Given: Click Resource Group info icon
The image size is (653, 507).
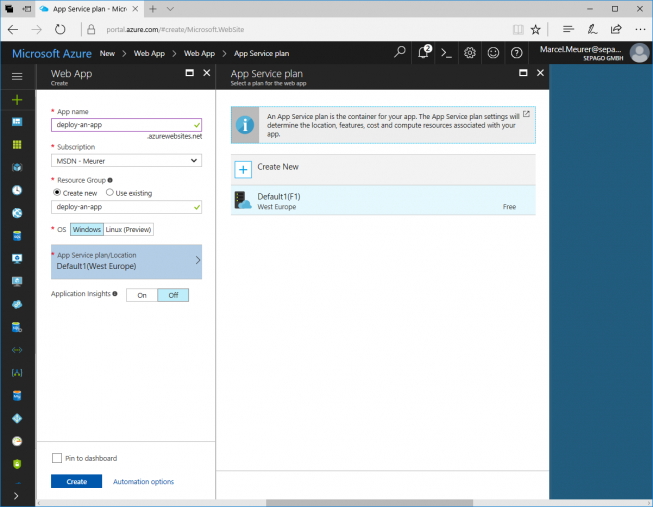Looking at the screenshot, I should coord(110,180).
